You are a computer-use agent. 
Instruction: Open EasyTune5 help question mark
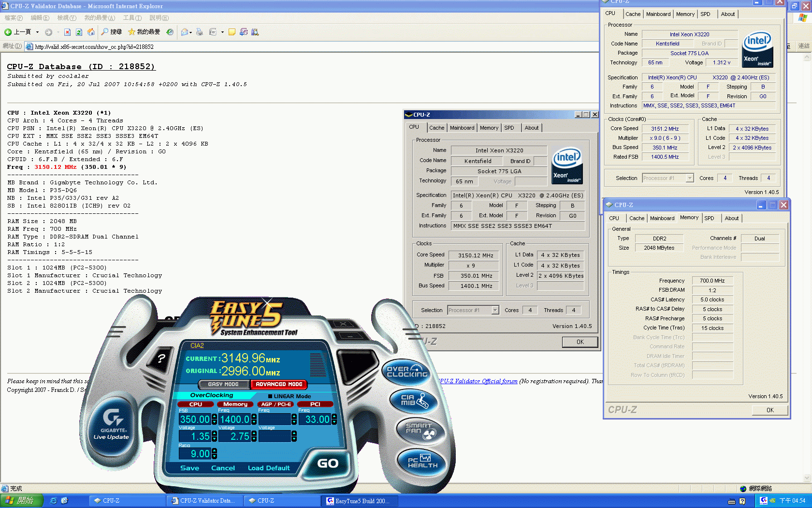point(161,359)
